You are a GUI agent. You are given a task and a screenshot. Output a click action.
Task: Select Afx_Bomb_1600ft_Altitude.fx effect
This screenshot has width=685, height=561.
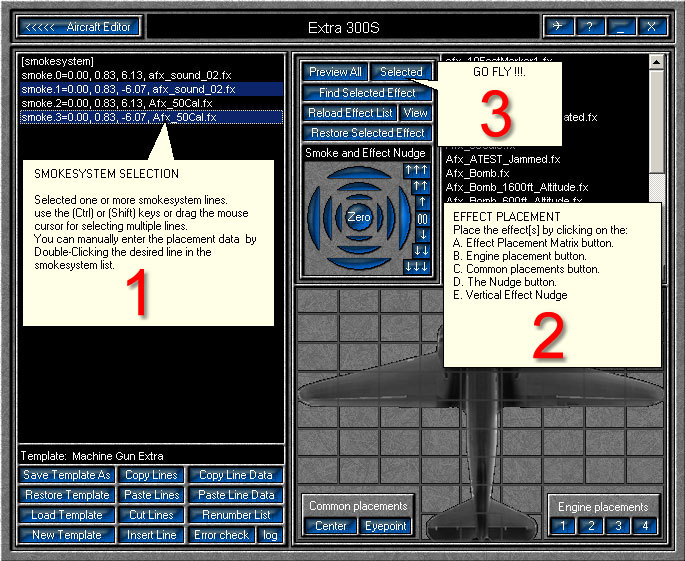pyautogui.click(x=516, y=187)
